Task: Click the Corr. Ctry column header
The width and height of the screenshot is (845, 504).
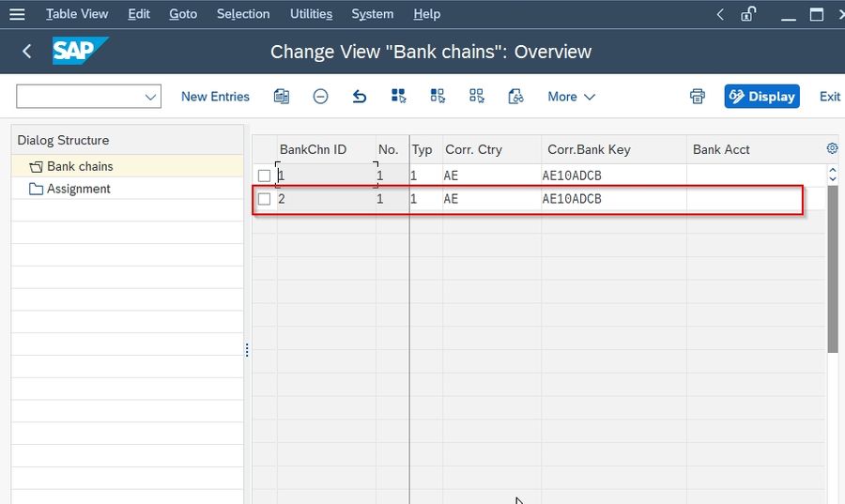Action: [491, 149]
